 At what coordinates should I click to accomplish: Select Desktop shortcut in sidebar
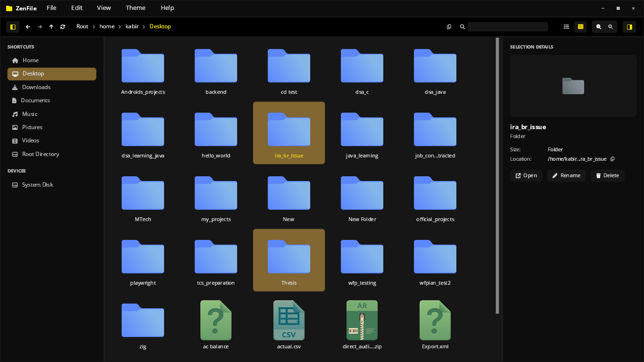[52, 74]
